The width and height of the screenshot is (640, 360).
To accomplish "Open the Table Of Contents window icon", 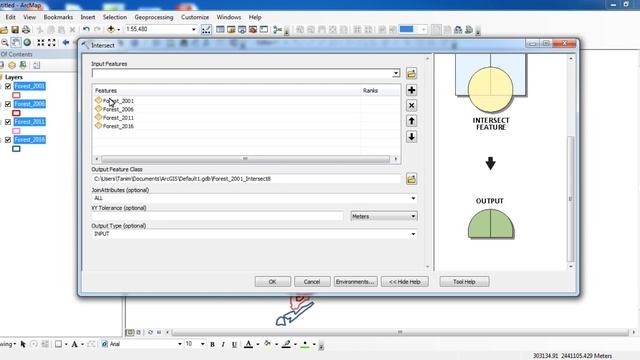I will pyautogui.click(x=220, y=29).
